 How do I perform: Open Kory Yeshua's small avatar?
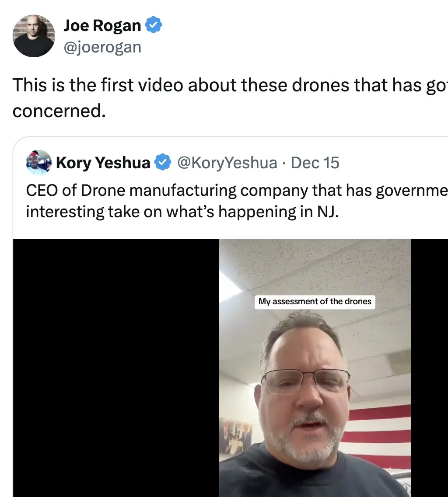39,163
